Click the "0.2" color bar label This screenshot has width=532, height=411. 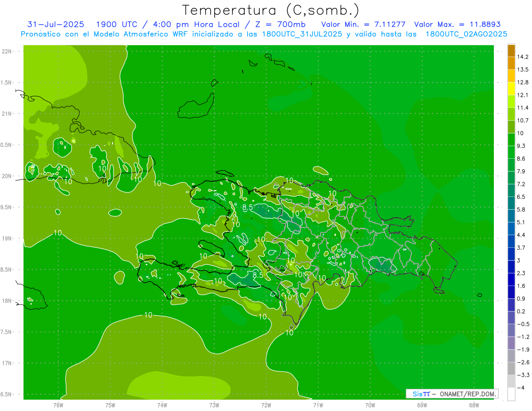click(522, 311)
